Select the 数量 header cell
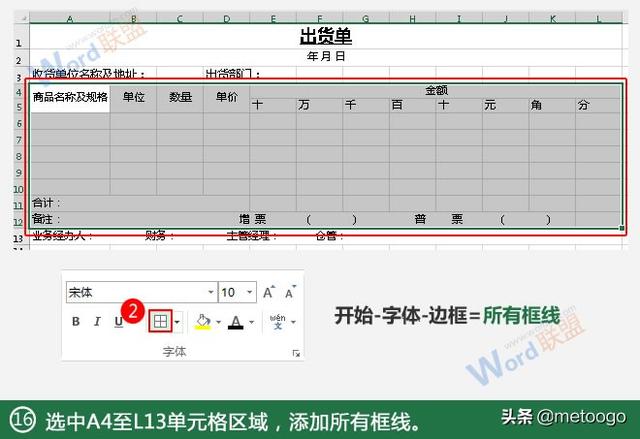 (180, 98)
